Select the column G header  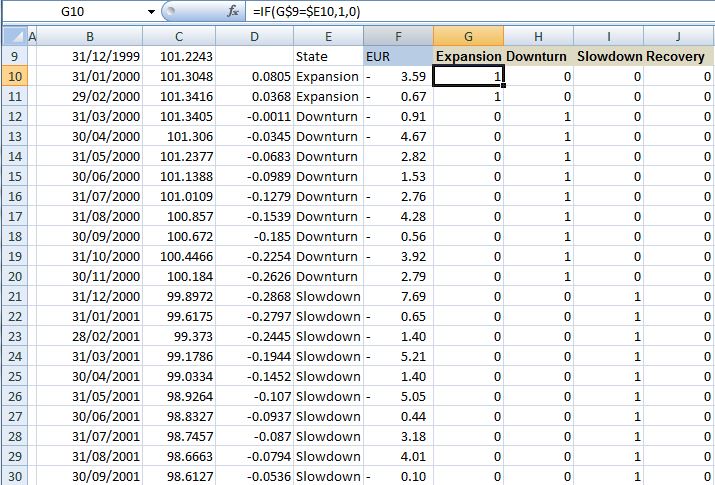click(x=468, y=36)
